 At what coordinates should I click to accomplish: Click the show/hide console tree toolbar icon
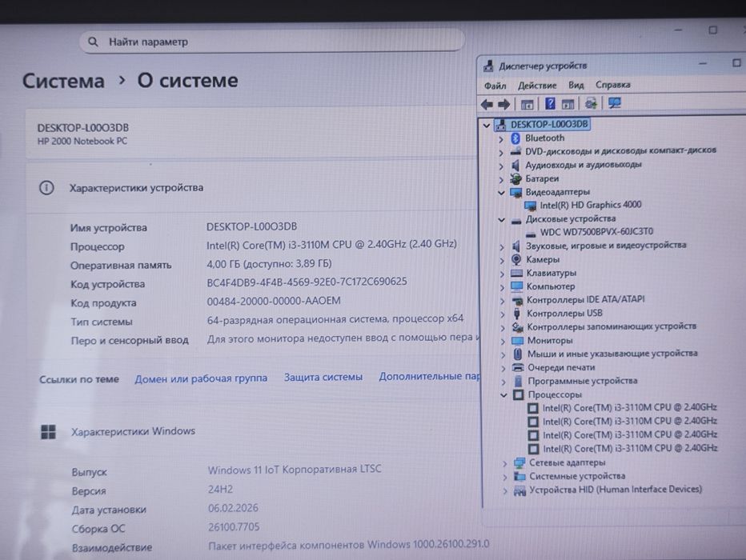pyautogui.click(x=527, y=104)
